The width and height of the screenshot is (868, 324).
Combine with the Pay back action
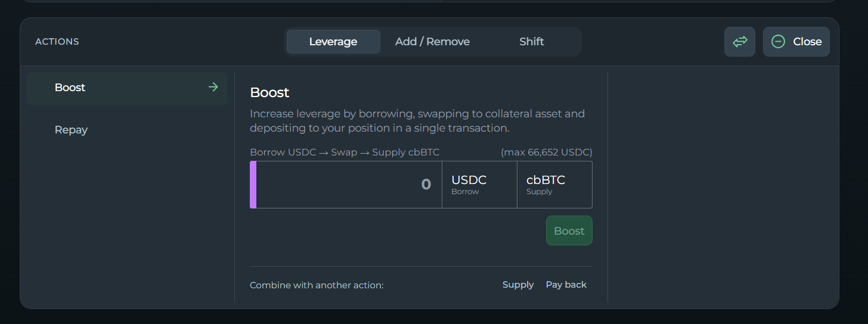tap(566, 285)
